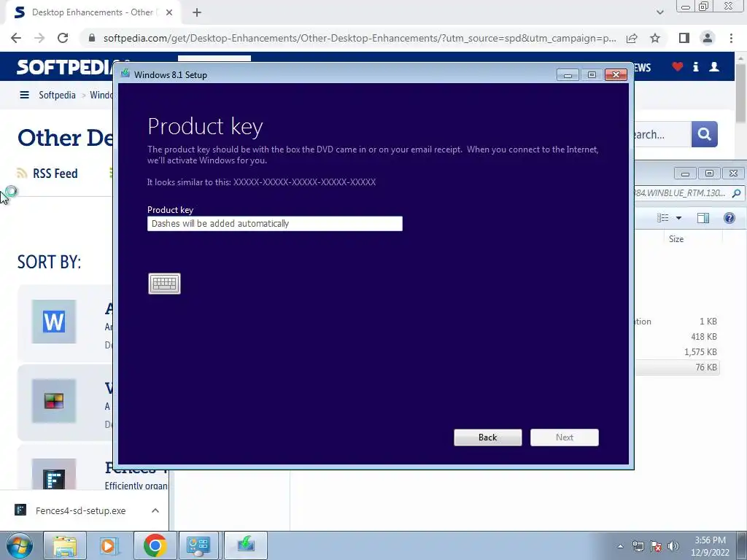Screen dimensions: 747x560
Task: Click the blue Softpedia search button
Action: coord(705,134)
